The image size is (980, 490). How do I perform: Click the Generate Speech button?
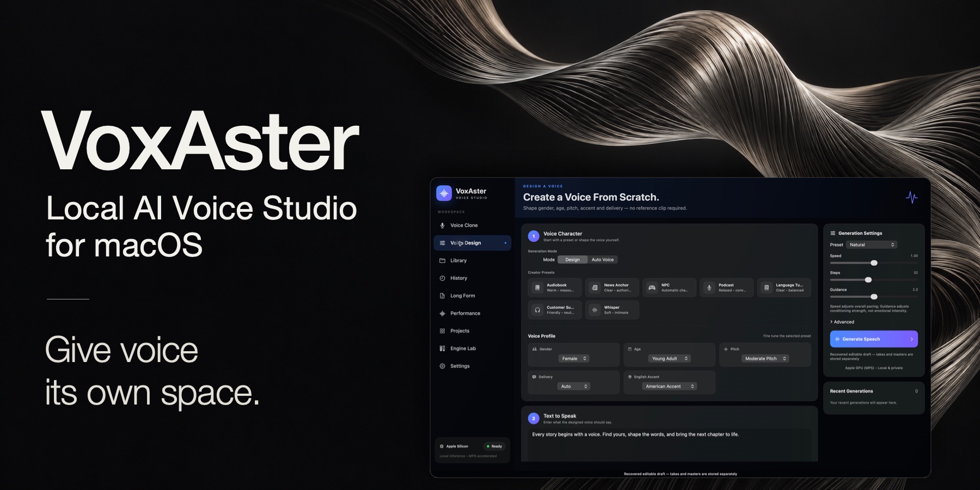874,339
